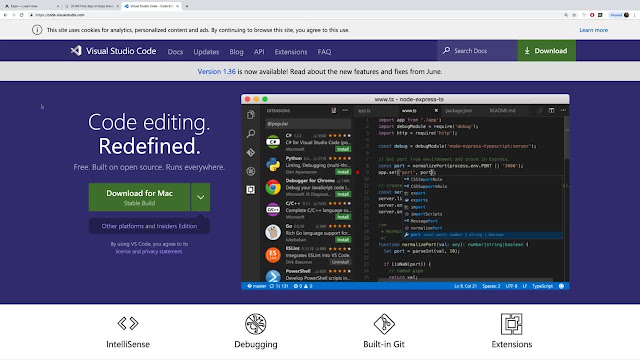Click Other platforms and Insiders Edition

(x=149, y=226)
